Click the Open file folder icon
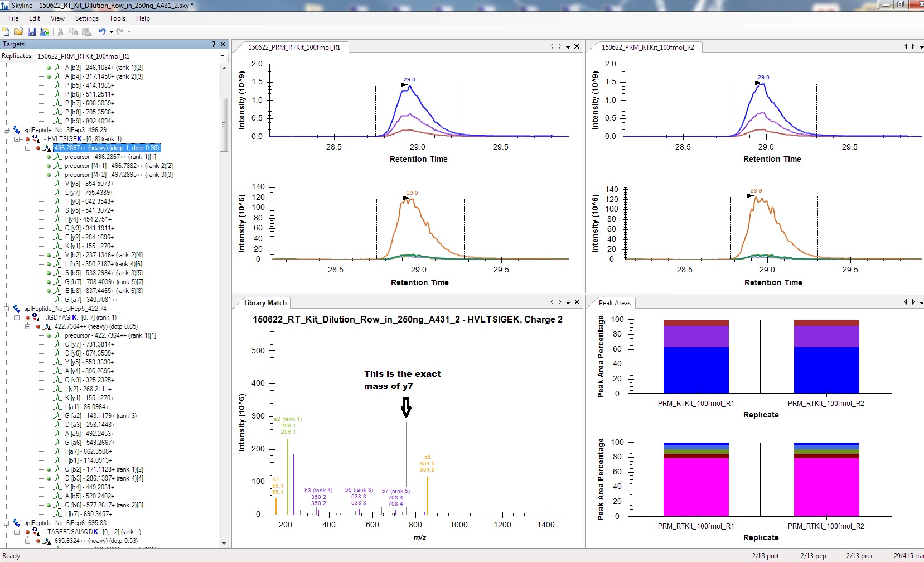This screenshot has width=924, height=562. click(19, 32)
